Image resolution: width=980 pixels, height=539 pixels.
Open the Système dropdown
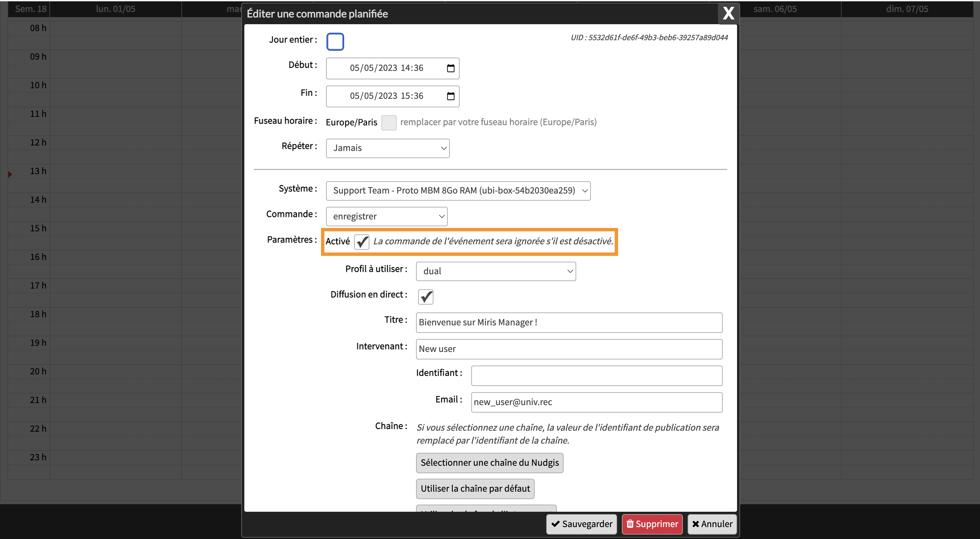pyautogui.click(x=458, y=190)
